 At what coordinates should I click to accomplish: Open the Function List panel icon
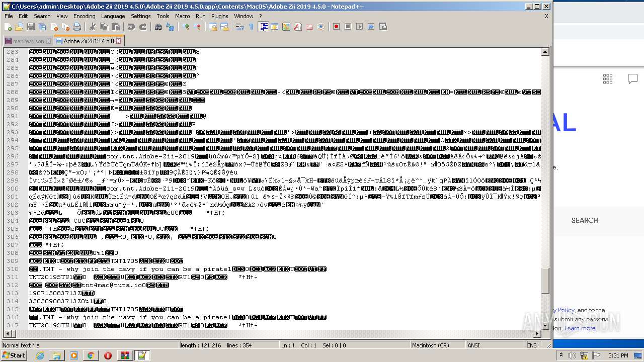click(298, 27)
